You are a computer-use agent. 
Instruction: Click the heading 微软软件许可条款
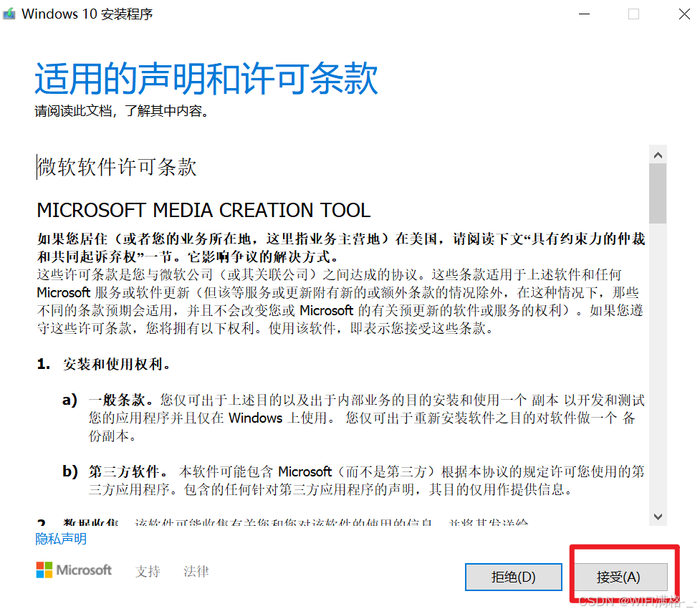coord(117,168)
